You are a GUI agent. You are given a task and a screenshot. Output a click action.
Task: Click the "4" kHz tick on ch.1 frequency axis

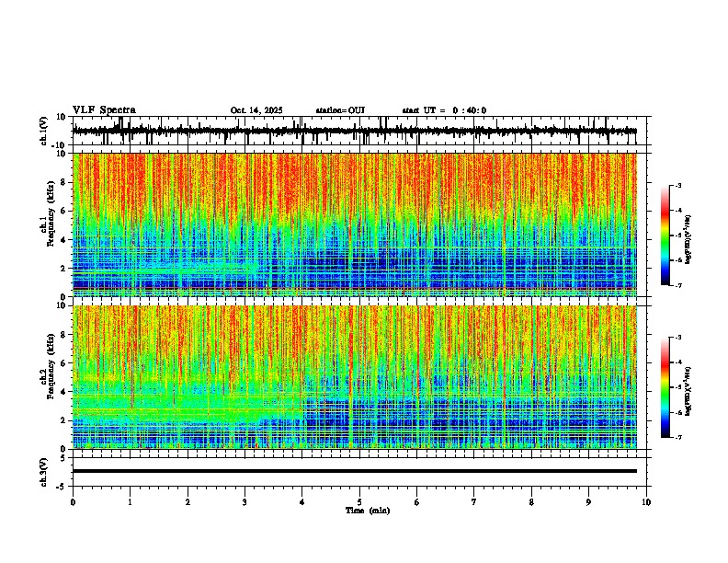63,240
